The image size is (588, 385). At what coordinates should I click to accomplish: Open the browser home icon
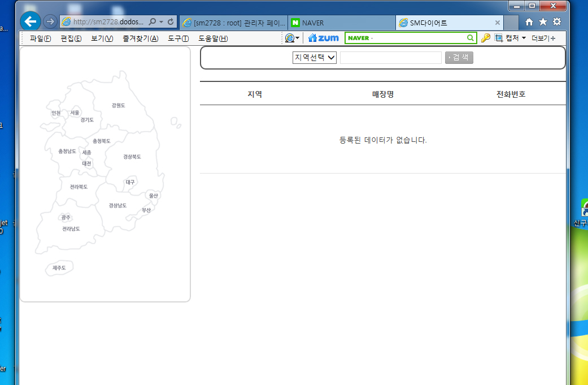click(x=529, y=22)
